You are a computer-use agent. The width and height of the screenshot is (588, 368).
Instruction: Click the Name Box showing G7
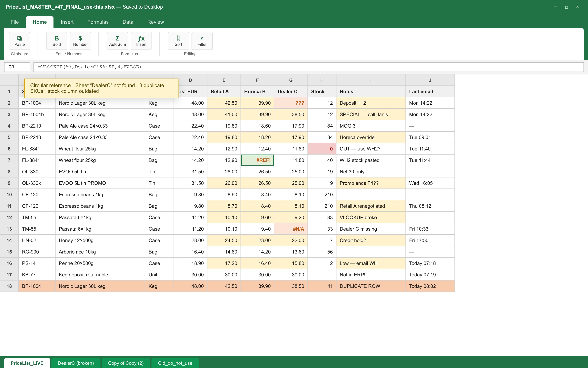point(17,67)
